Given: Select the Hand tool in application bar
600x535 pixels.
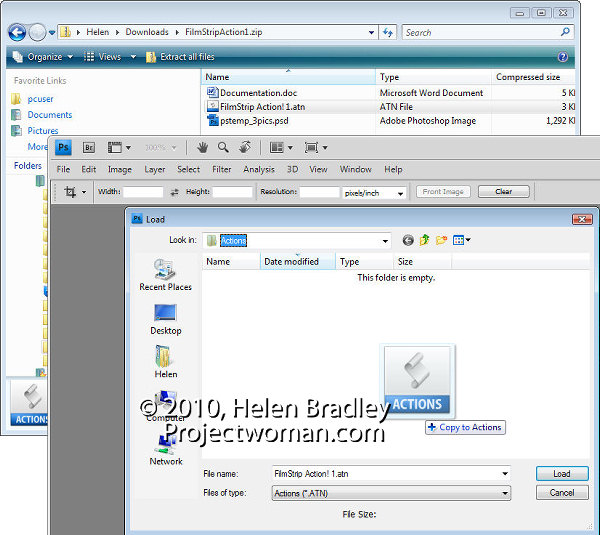Looking at the screenshot, I should click(202, 147).
